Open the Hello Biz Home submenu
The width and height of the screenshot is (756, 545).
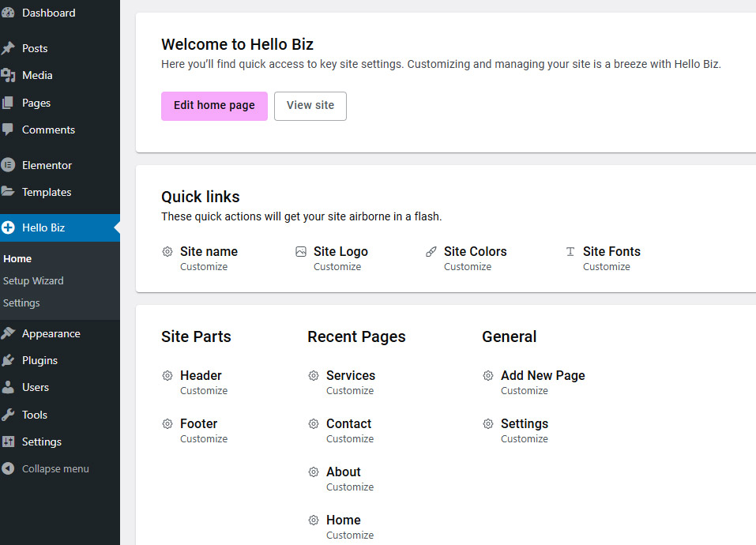point(17,259)
